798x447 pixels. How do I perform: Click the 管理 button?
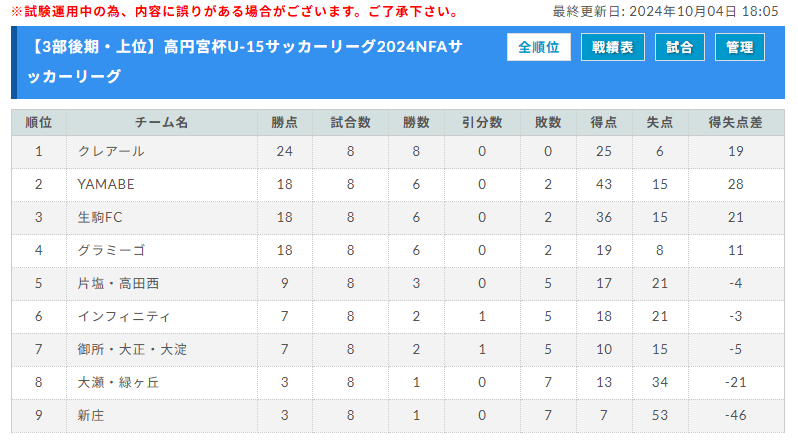[740, 47]
